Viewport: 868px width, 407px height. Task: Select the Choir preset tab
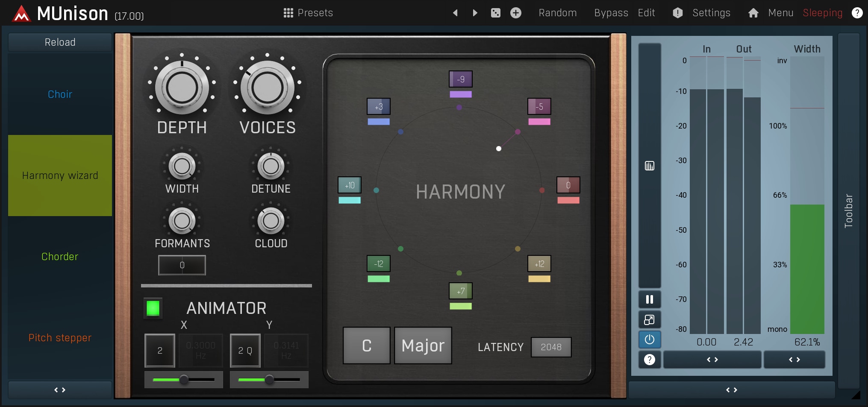pyautogui.click(x=60, y=94)
